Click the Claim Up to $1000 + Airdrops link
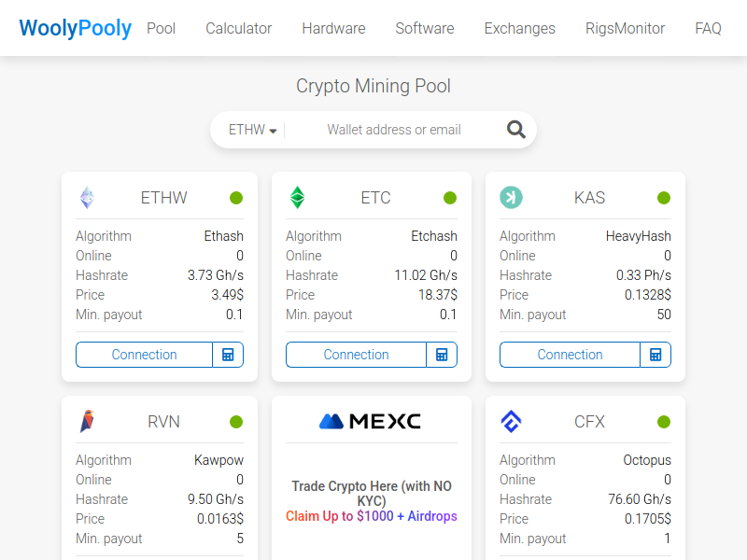Image resolution: width=747 pixels, height=560 pixels. pos(372,516)
